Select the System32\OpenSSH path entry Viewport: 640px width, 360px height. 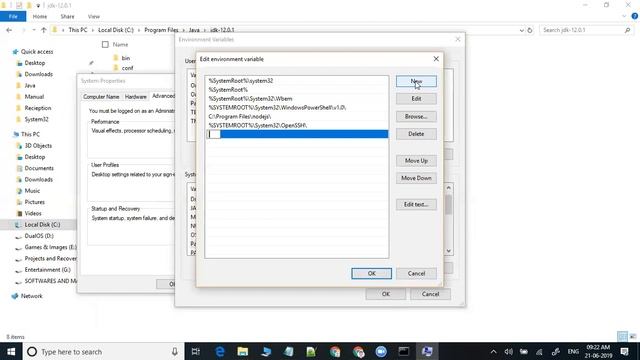(296, 126)
